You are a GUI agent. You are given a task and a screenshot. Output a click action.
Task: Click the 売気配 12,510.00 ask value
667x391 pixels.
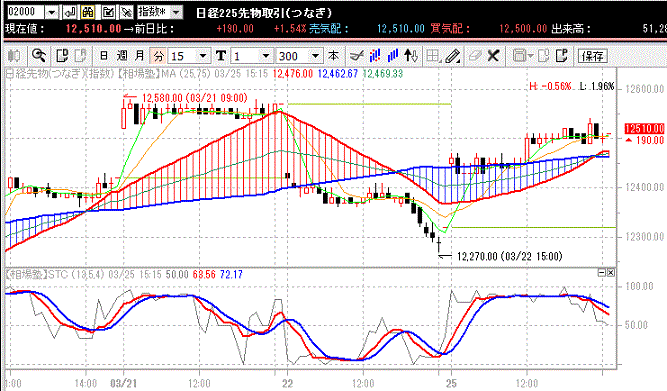401,29
